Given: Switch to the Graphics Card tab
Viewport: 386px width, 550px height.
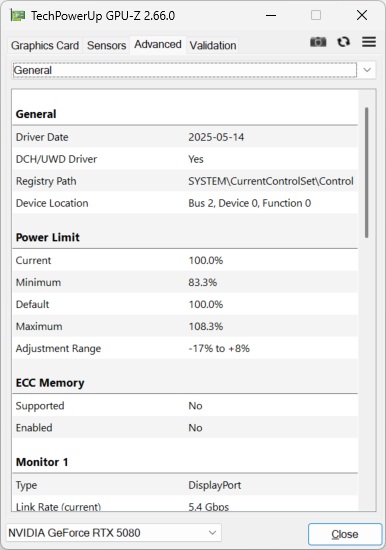Looking at the screenshot, I should 45,45.
